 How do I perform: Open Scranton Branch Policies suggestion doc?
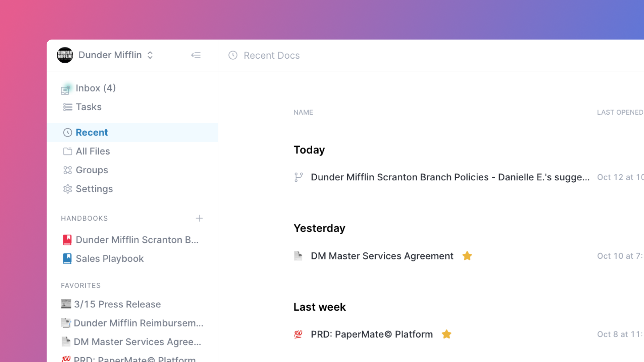click(x=450, y=177)
